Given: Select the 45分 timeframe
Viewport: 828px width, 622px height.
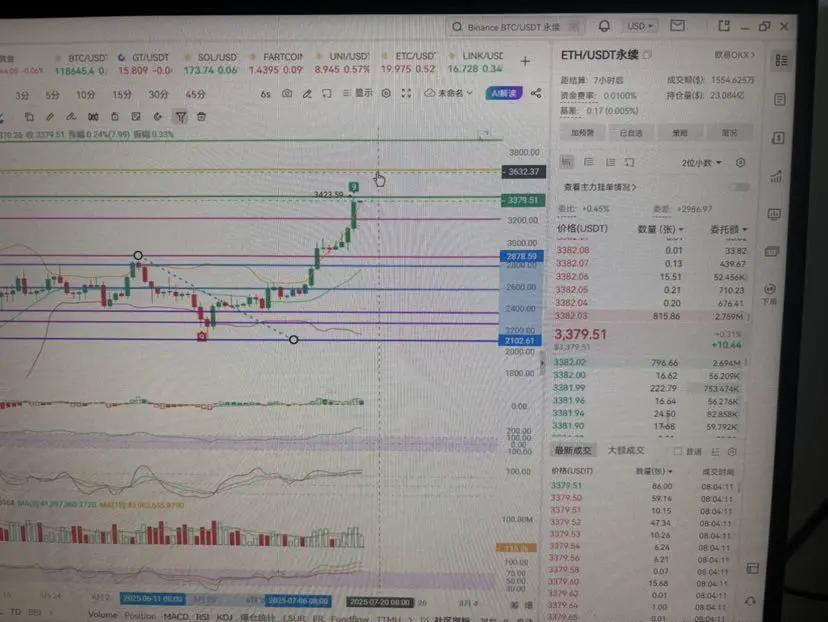Looking at the screenshot, I should point(195,95).
